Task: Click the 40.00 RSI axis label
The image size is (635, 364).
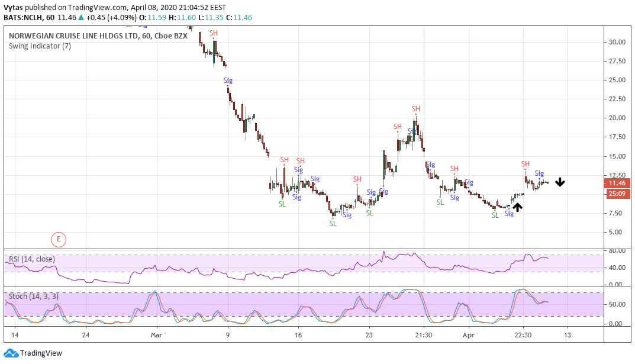Action: coord(617,268)
